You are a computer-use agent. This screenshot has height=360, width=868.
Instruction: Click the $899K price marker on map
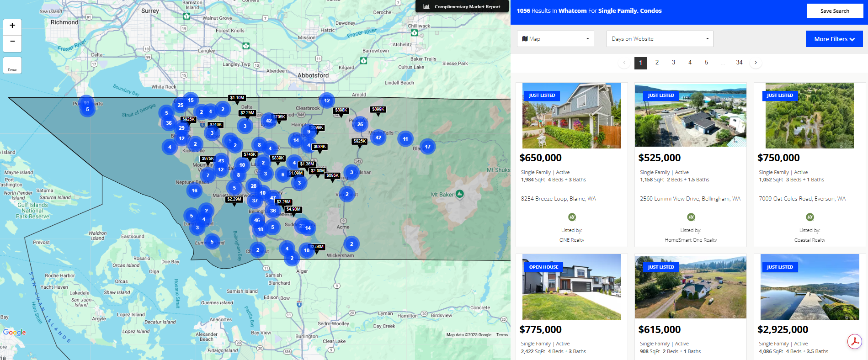[378, 110]
